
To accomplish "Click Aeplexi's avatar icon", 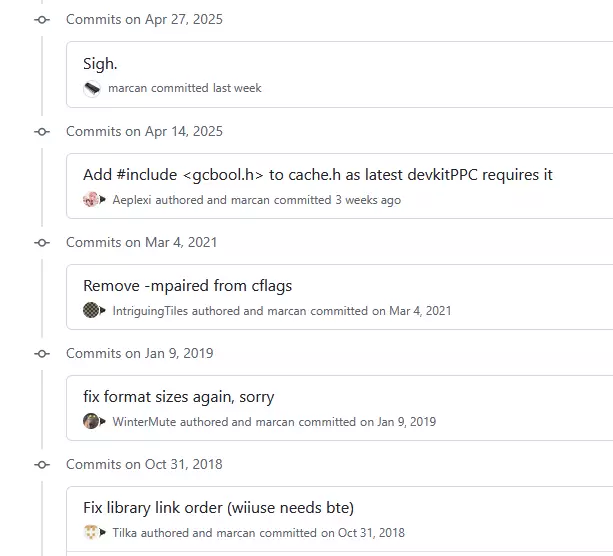I will [x=91, y=200].
